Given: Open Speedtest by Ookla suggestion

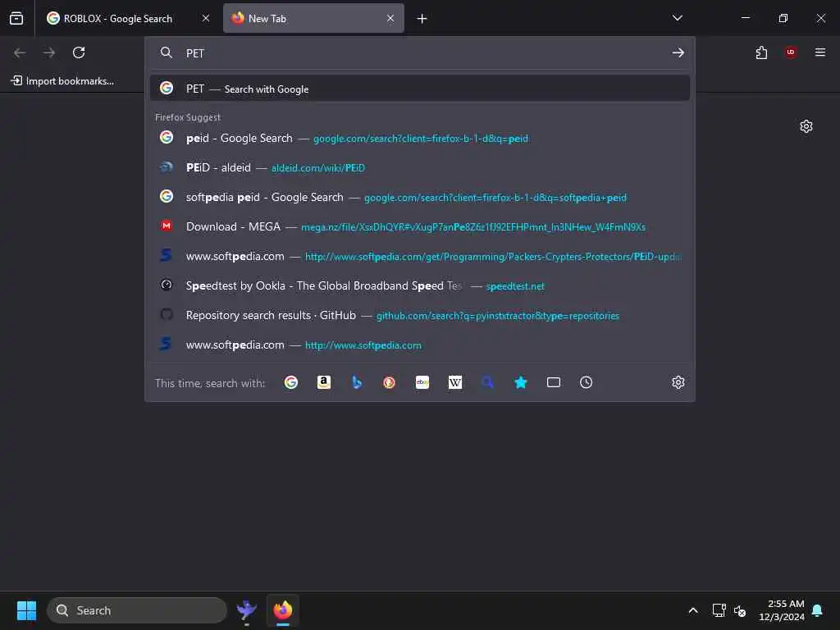Looking at the screenshot, I should 419,285.
